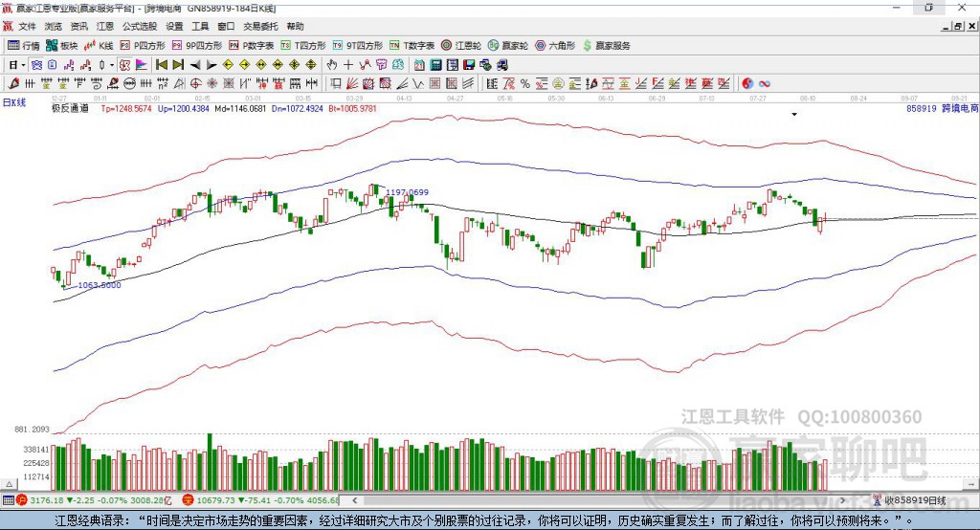Viewport: 980px width, 530px height.
Task: Click the 1063.5000 low price label
Action: point(100,285)
